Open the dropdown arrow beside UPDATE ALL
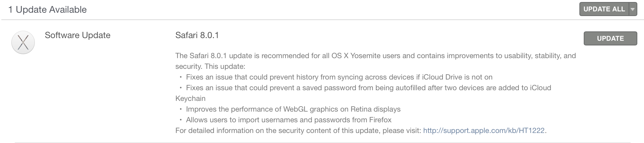The width and height of the screenshot is (644, 143). click(x=632, y=9)
